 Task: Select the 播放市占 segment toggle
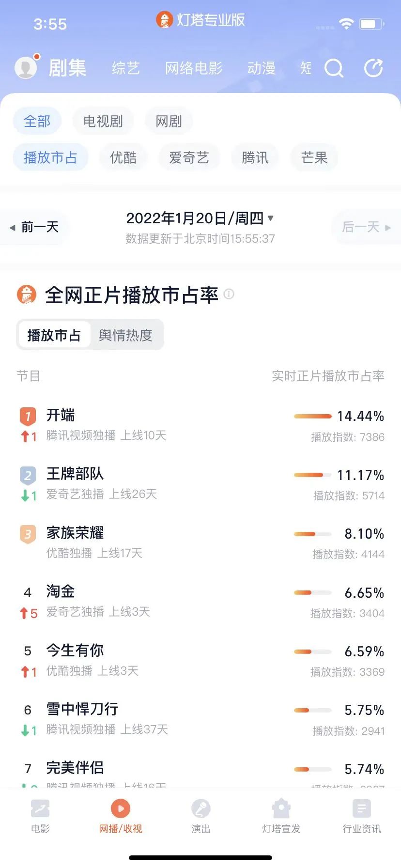point(54,335)
